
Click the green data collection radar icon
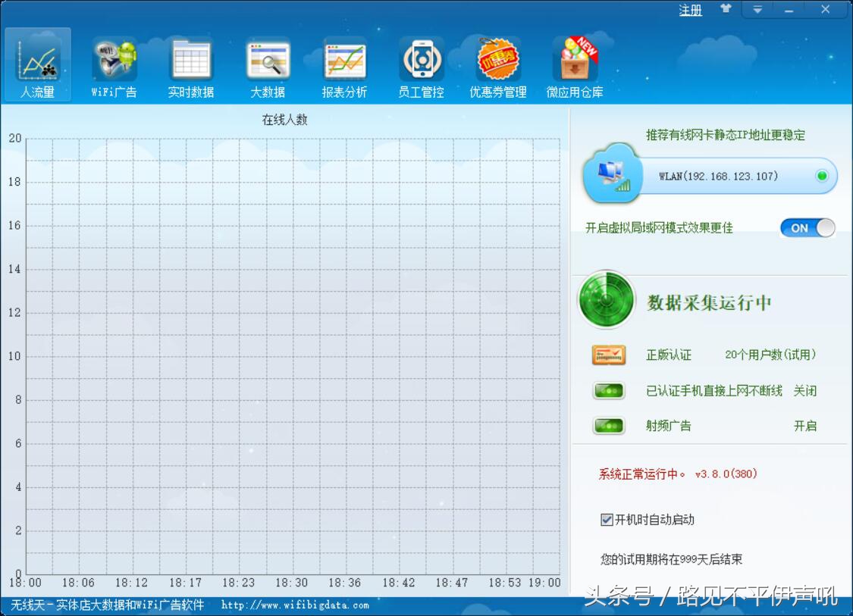click(606, 299)
